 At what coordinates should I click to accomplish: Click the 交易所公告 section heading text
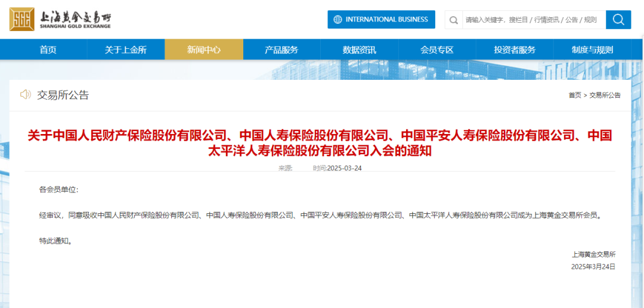63,95
